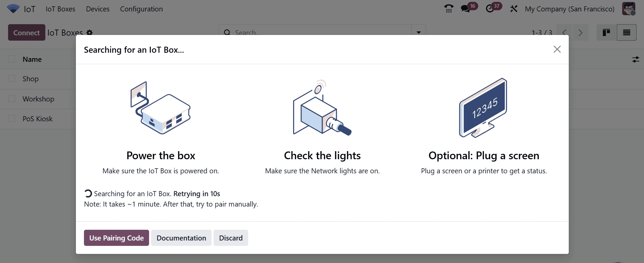Open the Configuration menu
Image resolution: width=644 pixels, height=263 pixels.
coord(141,9)
